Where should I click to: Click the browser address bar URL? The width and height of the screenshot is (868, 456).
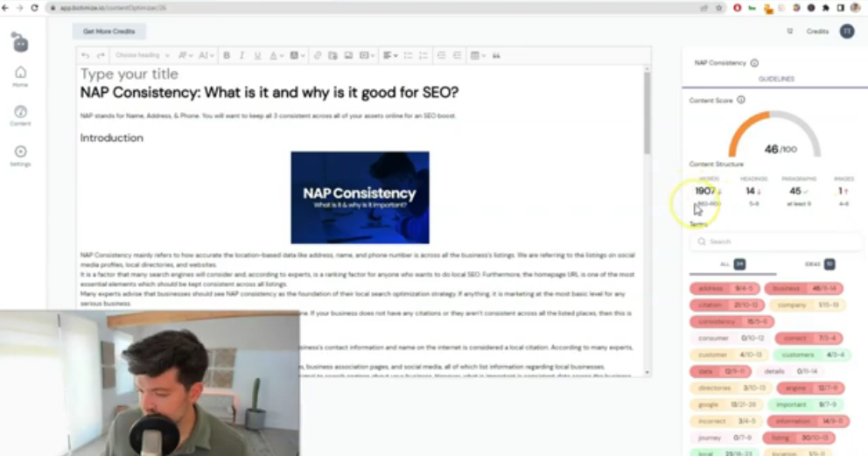[x=113, y=8]
